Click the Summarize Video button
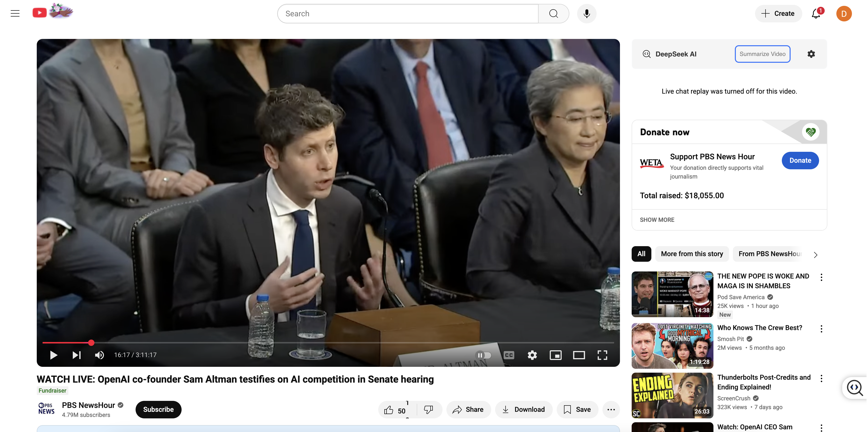This screenshot has height=432, width=868. click(763, 54)
